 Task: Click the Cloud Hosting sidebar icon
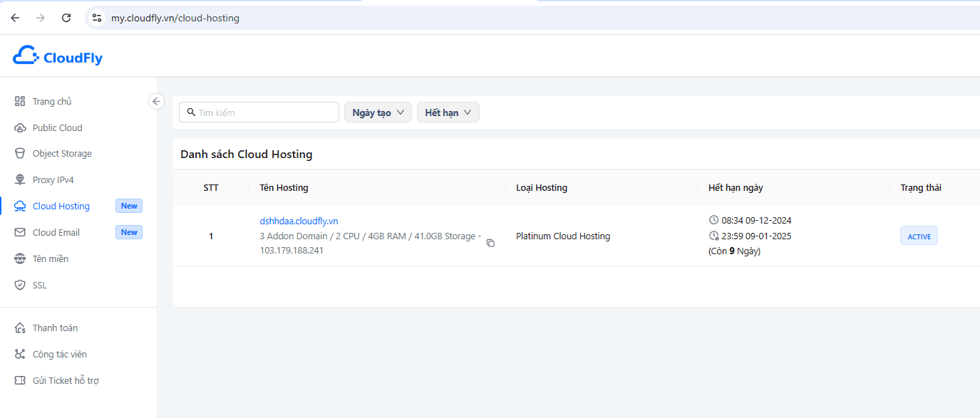[x=20, y=206]
